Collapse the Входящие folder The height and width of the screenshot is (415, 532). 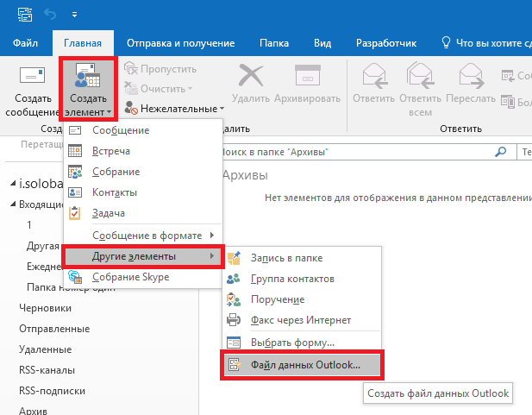13,204
